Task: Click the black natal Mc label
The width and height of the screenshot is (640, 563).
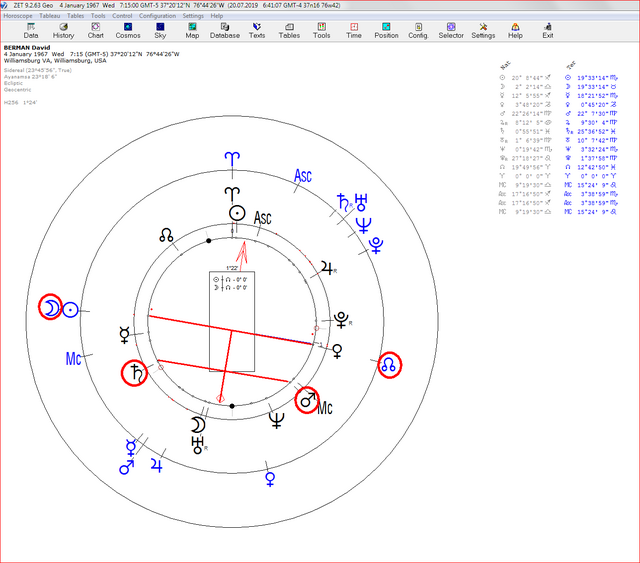Action: click(325, 407)
